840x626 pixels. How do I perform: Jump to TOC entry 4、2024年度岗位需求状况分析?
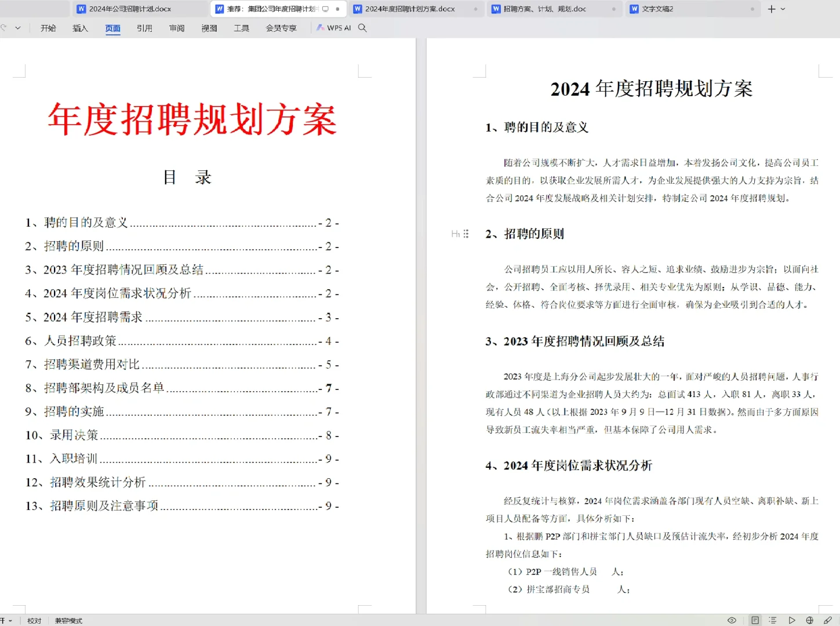[182, 293]
